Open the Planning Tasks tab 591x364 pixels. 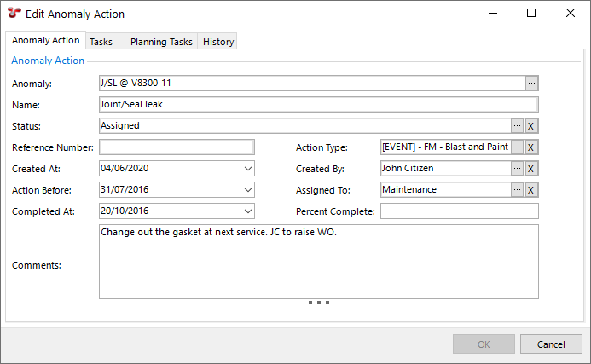(x=161, y=42)
